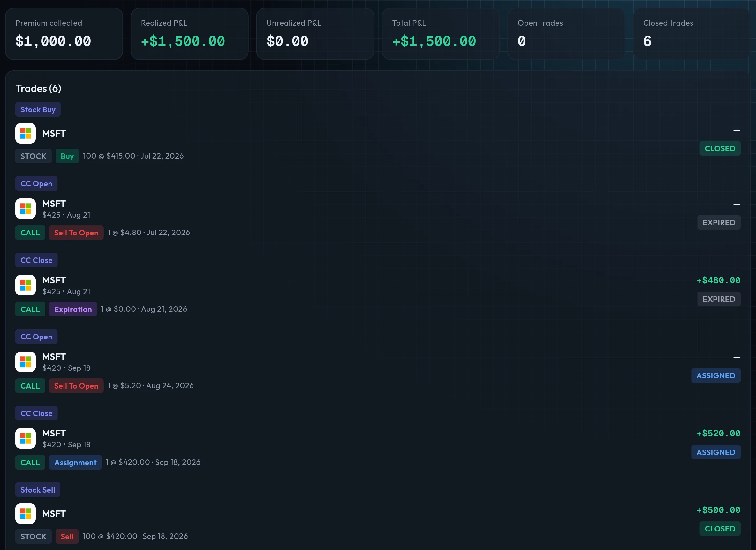756x550 pixels.
Task: Click EXPIRED badge next to +$480.00
Action: coord(719,299)
